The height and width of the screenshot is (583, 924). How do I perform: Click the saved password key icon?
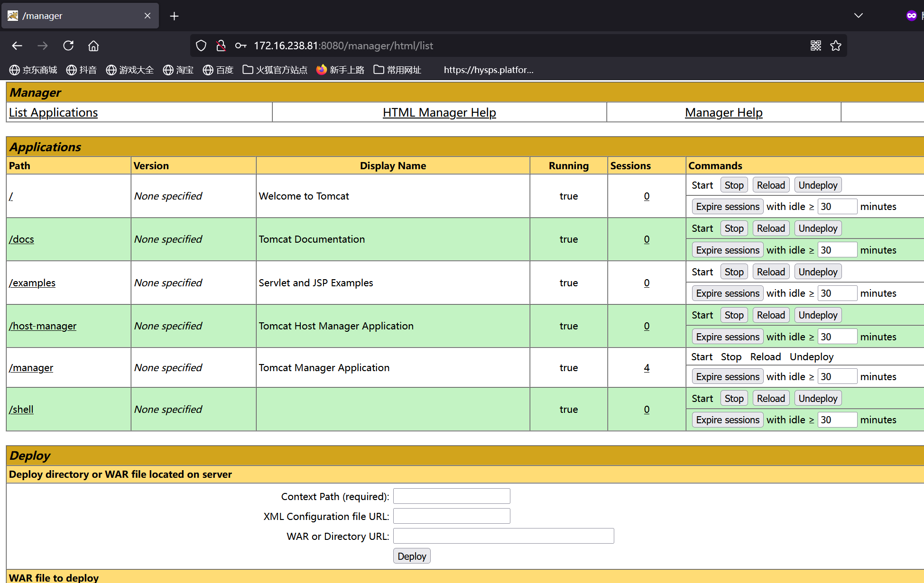[240, 46]
